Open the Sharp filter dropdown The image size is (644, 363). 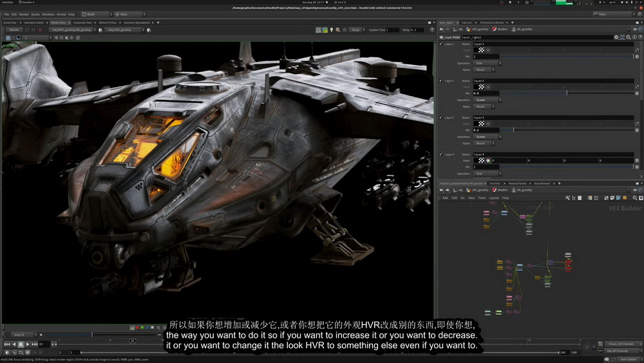pos(357,30)
